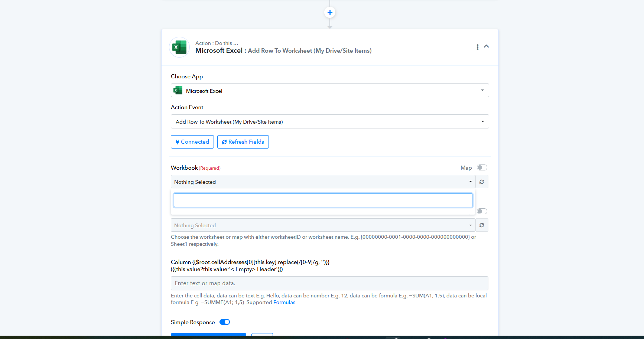Click the 'Choose App' label
The image size is (644, 339).
[187, 76]
